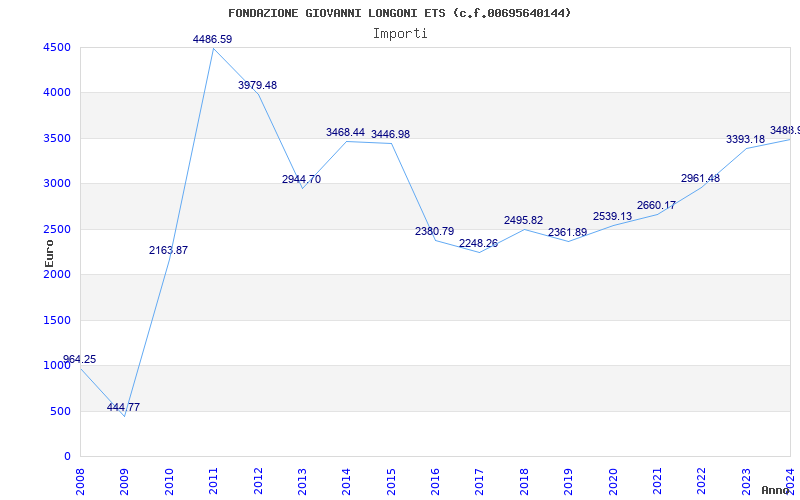
Task: Click the data label 2944.70
Action: pyautogui.click(x=302, y=180)
